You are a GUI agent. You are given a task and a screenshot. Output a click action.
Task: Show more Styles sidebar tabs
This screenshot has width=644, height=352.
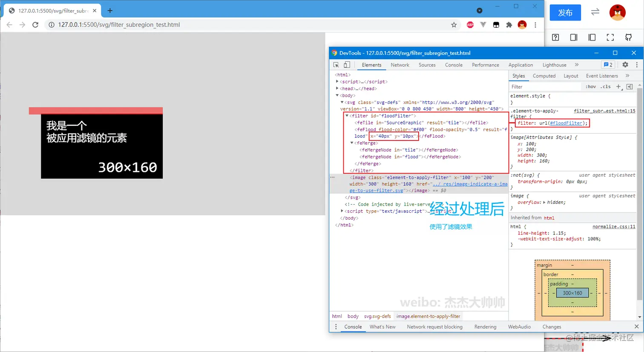pyautogui.click(x=627, y=76)
